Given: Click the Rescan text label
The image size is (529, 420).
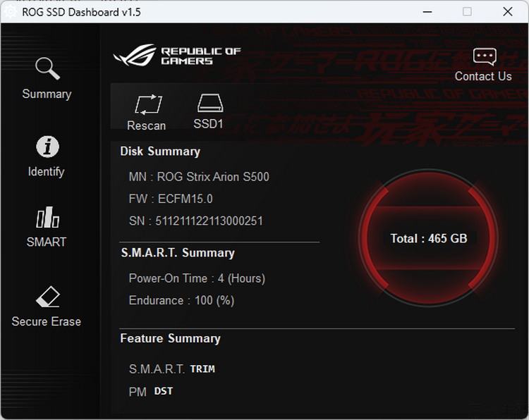Looking at the screenshot, I should point(147,125).
